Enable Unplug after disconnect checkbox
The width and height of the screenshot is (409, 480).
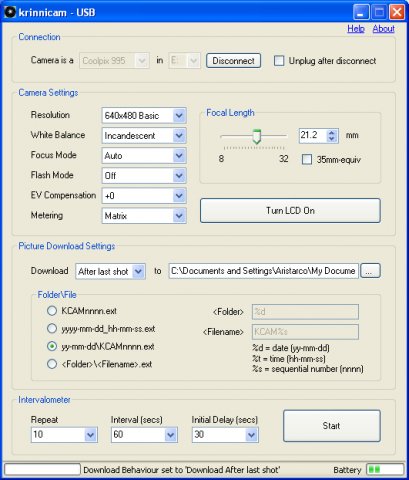pyautogui.click(x=279, y=61)
